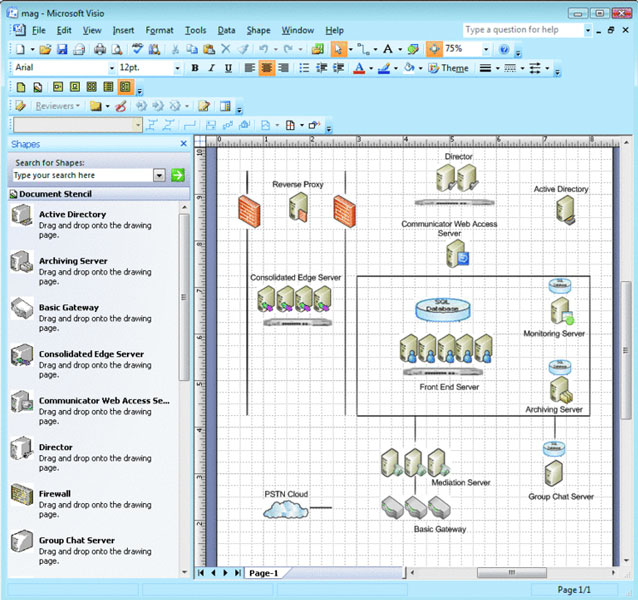Open the Shape menu
The height and width of the screenshot is (600, 638).
pos(258,31)
